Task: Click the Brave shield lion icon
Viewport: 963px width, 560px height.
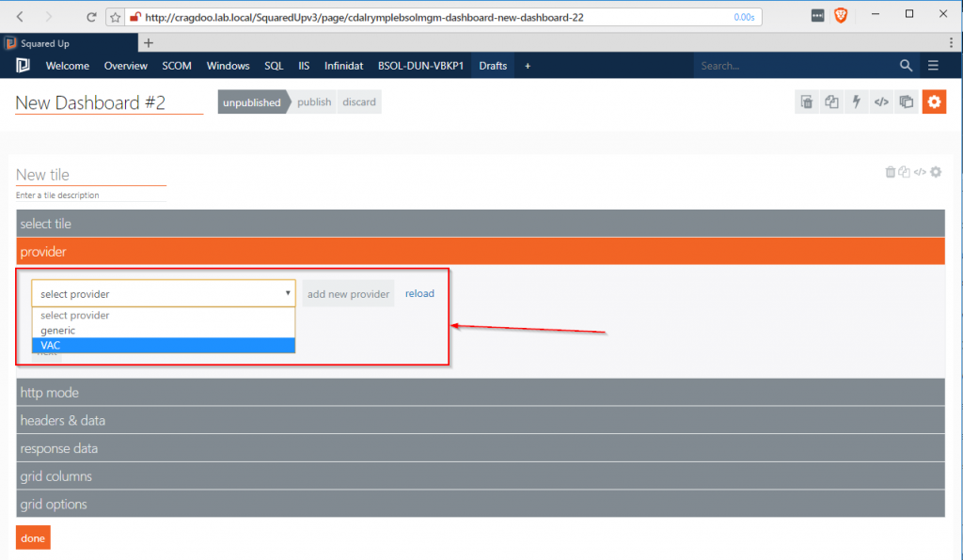Action: point(841,16)
